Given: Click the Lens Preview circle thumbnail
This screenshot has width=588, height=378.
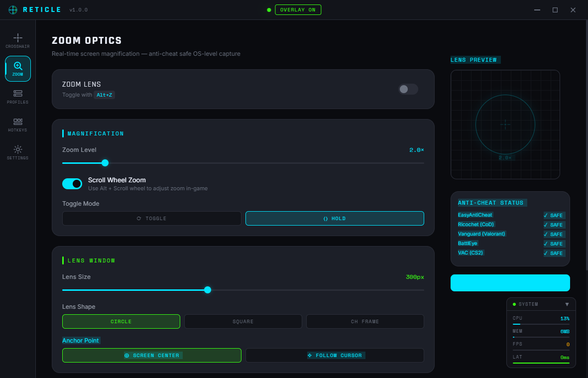Looking at the screenshot, I should click(505, 125).
